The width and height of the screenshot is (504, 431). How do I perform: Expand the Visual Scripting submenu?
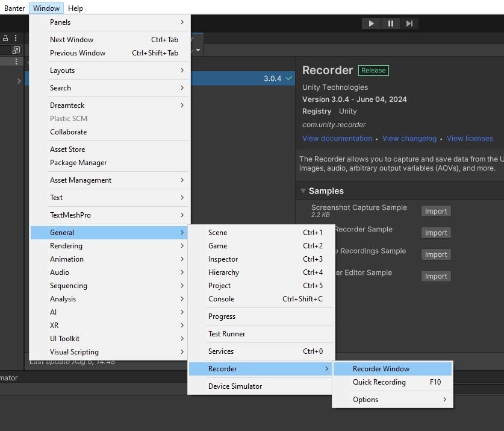tap(110, 352)
